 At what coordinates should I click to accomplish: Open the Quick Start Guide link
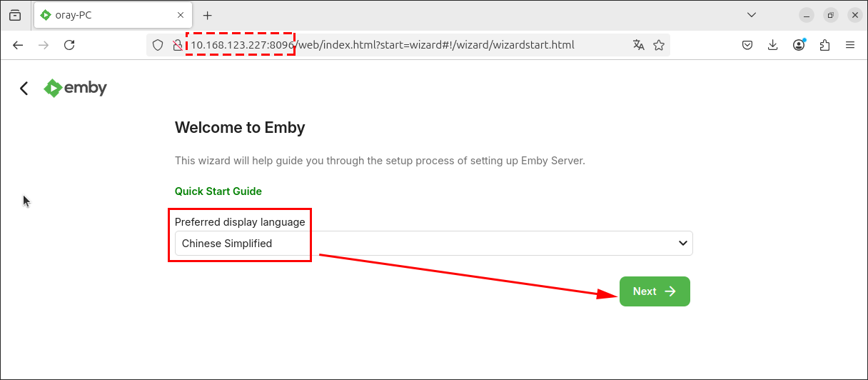[x=218, y=191]
